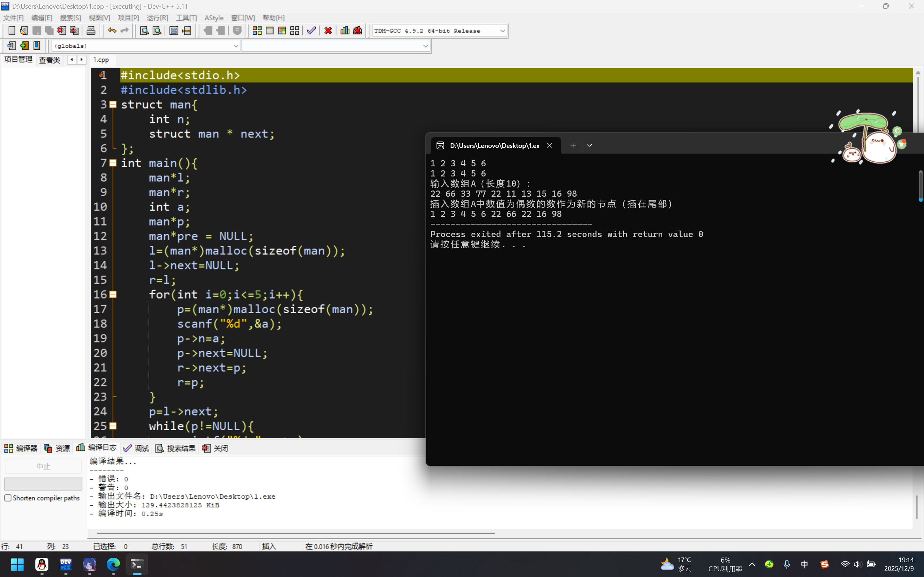Open the 运行[R] menu

tap(157, 18)
